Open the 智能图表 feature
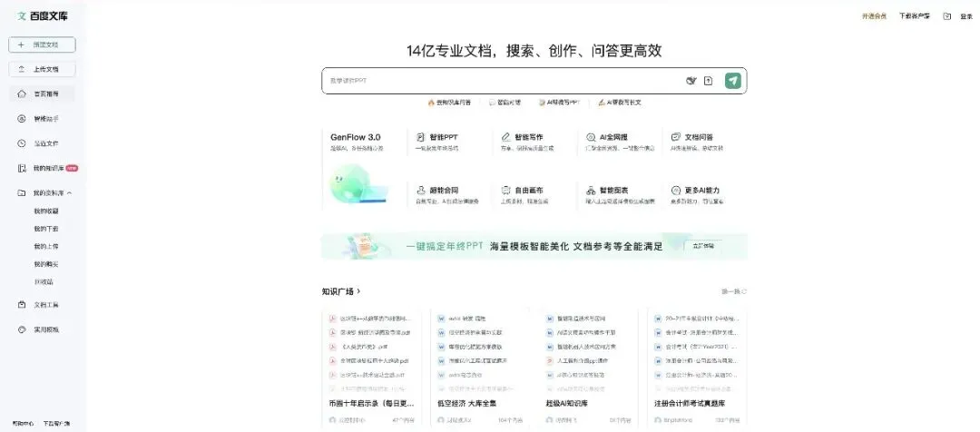 point(618,195)
